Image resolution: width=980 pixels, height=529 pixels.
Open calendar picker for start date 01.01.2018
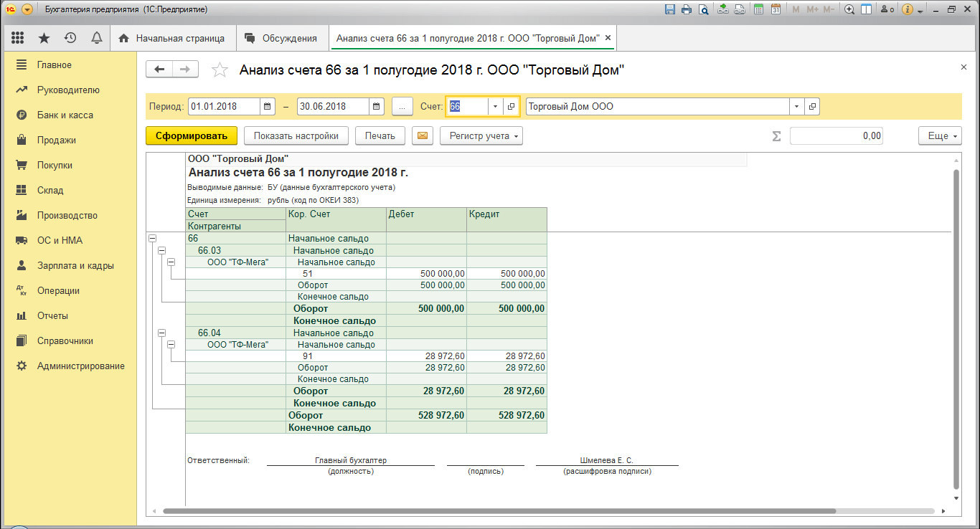click(268, 106)
